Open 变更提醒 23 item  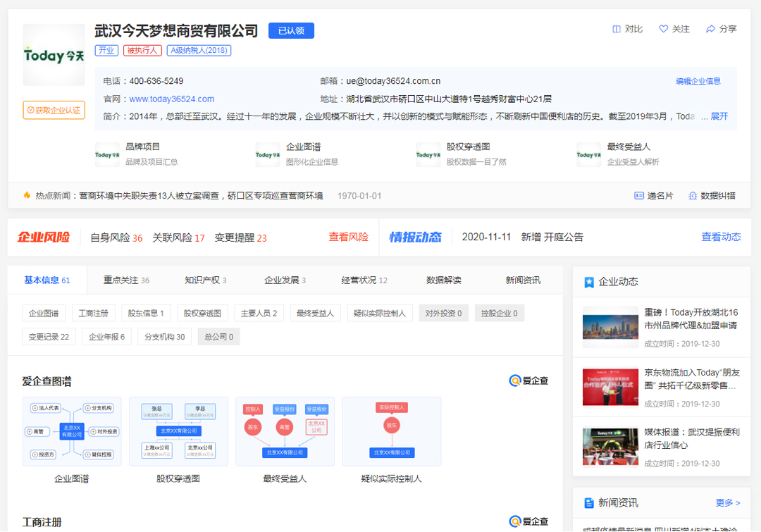pyautogui.click(x=241, y=238)
